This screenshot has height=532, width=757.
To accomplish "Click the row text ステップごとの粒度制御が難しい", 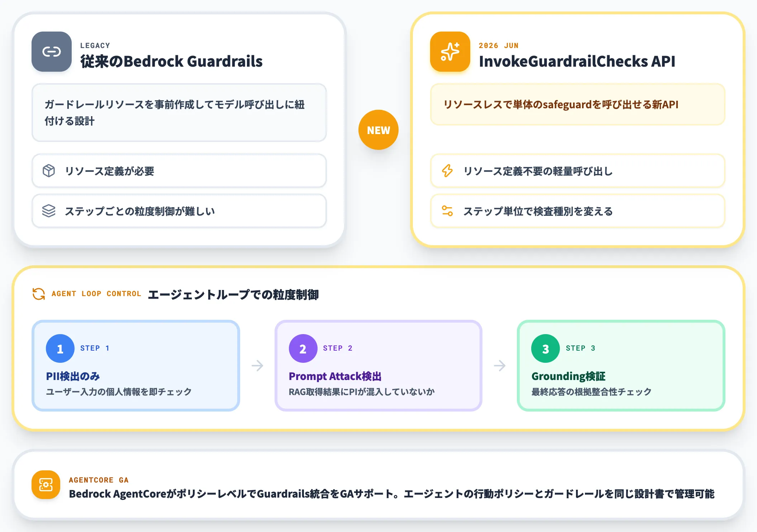I will 140,211.
